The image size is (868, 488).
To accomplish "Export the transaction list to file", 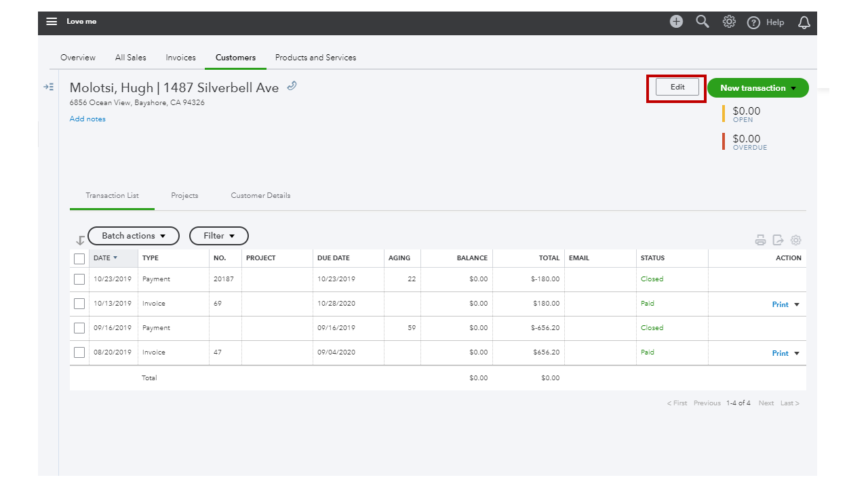I will (778, 240).
